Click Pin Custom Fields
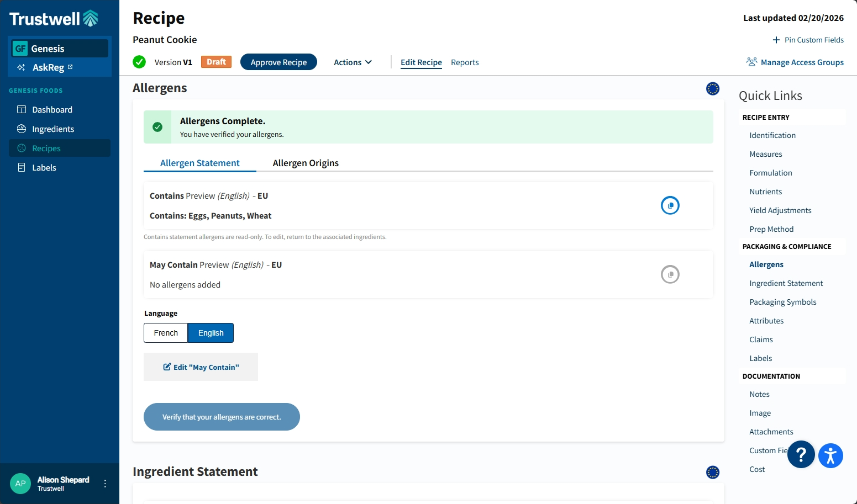This screenshot has width=857, height=504. pos(808,40)
